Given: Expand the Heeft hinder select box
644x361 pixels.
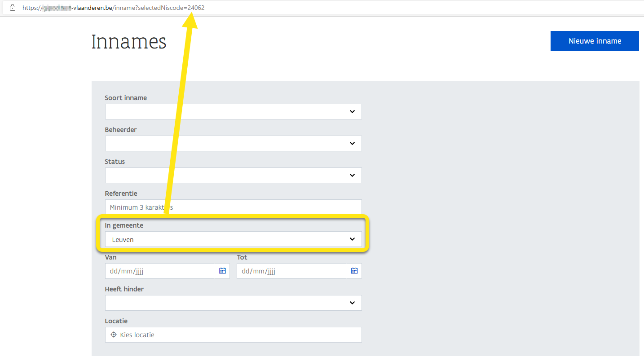Looking at the screenshot, I should pos(225,303).
